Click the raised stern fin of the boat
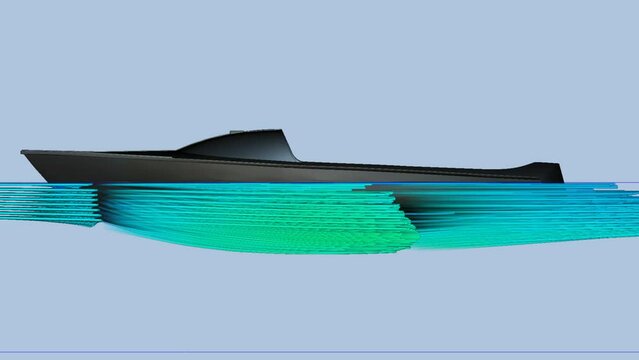639x360 pixels. pos(538,171)
